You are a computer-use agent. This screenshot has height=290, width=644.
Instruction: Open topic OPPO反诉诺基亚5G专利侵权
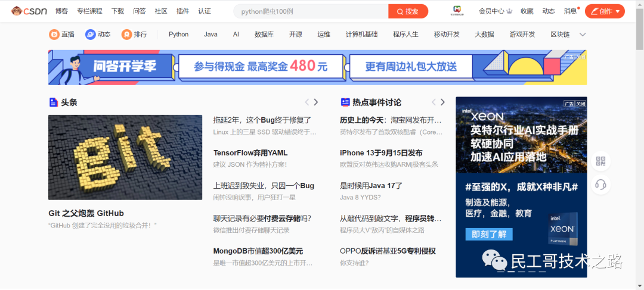[388, 251]
